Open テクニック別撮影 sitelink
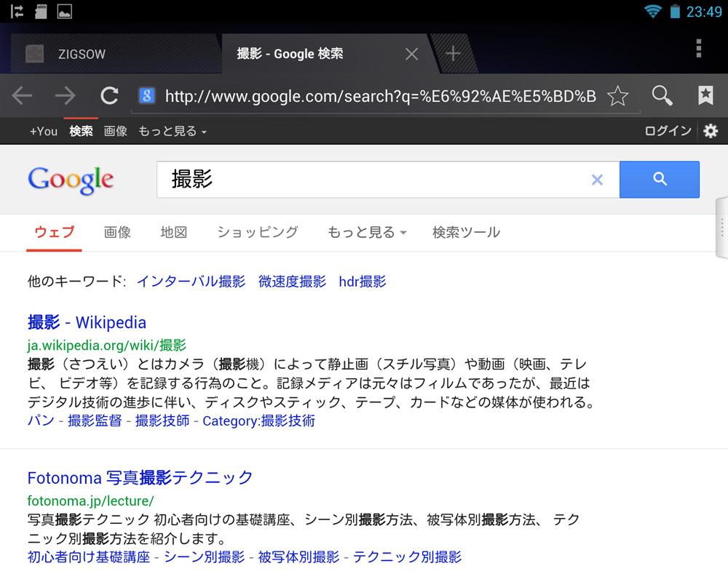The height and width of the screenshot is (582, 728). point(407,557)
